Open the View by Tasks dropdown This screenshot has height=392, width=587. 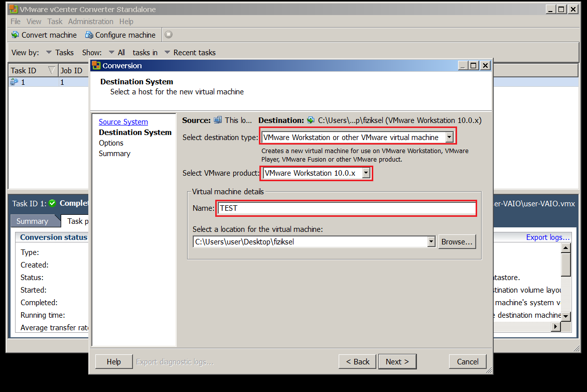49,52
